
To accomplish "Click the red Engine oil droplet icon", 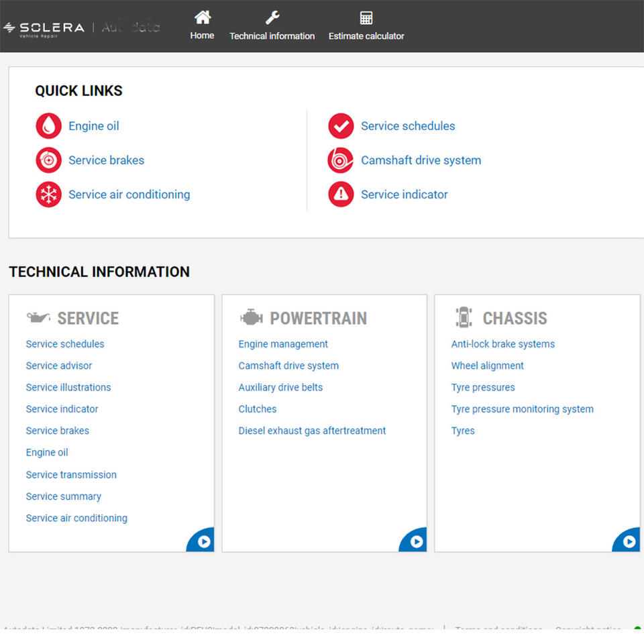I will pyautogui.click(x=48, y=126).
